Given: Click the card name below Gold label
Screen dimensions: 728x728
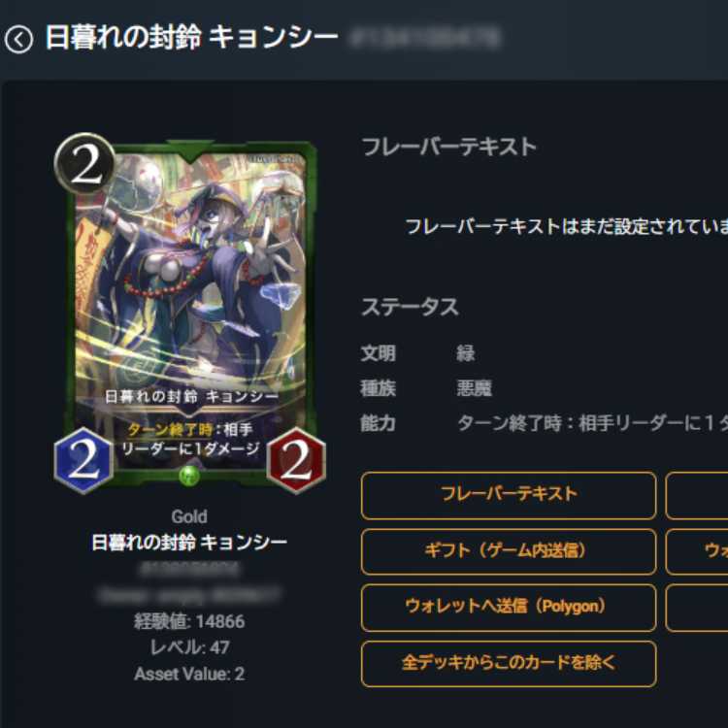Looking at the screenshot, I should (189, 542).
